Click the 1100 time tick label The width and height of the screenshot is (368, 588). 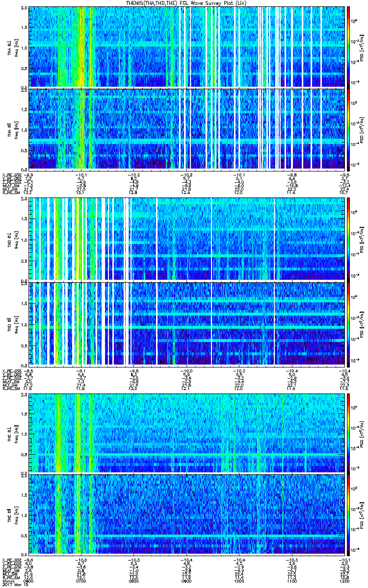292,581
